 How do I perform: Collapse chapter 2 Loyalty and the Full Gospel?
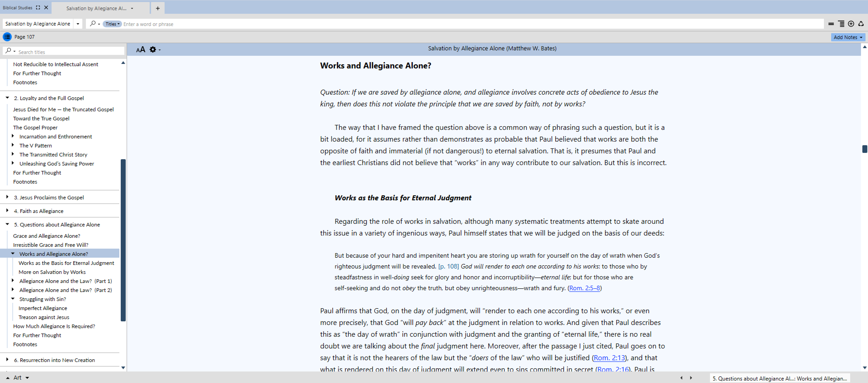[x=7, y=98]
